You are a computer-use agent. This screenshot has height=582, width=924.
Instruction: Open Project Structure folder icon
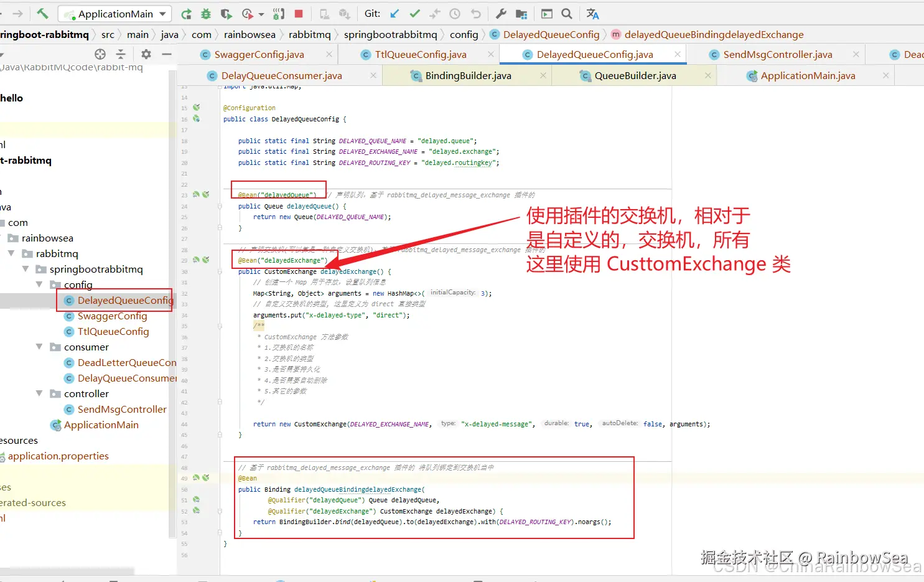(x=521, y=14)
